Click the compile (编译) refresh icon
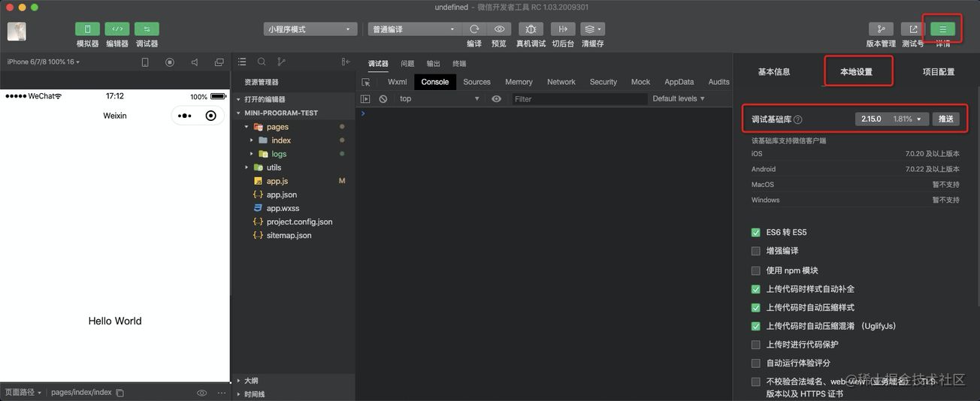 pos(474,29)
